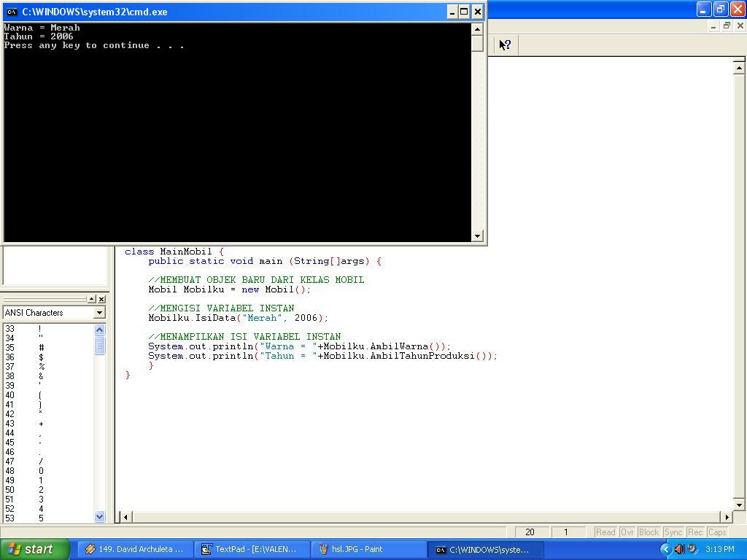Click the Mobilku.IsiData code line
Image resolution: width=747 pixels, height=560 pixels.
[239, 318]
